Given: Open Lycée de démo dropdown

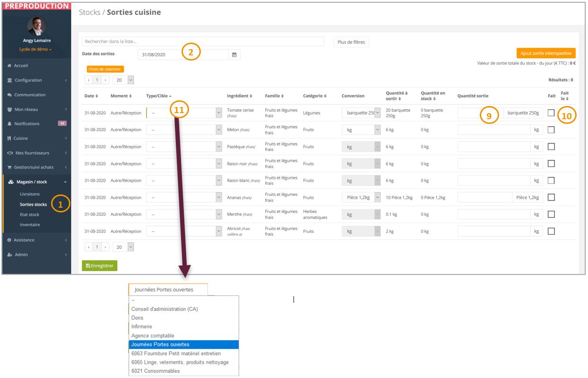Looking at the screenshot, I should coord(35,49).
